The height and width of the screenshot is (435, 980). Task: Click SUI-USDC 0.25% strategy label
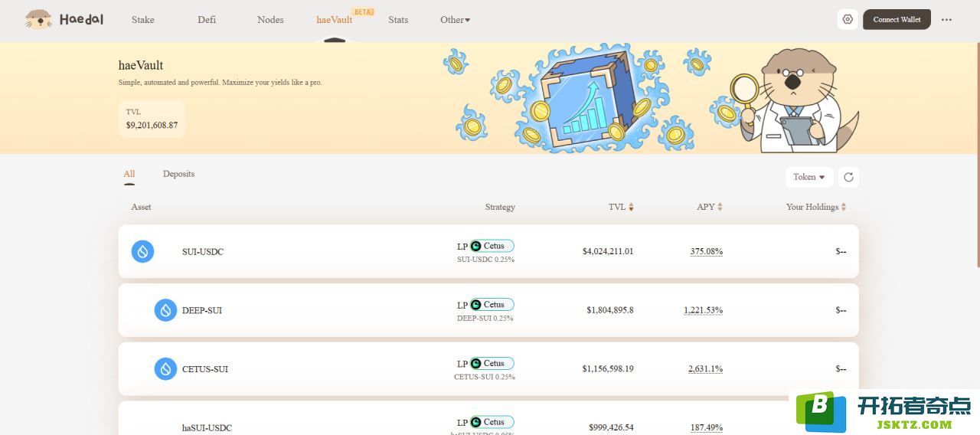tap(485, 260)
